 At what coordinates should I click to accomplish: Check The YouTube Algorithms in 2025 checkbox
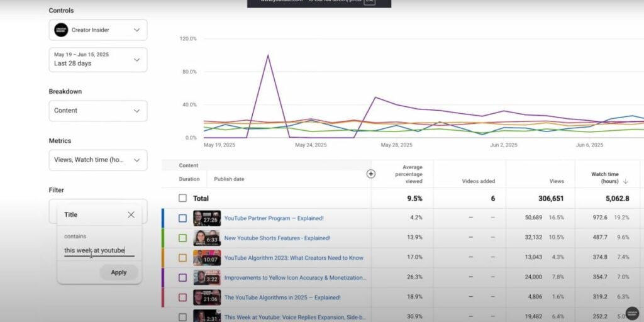(182, 297)
